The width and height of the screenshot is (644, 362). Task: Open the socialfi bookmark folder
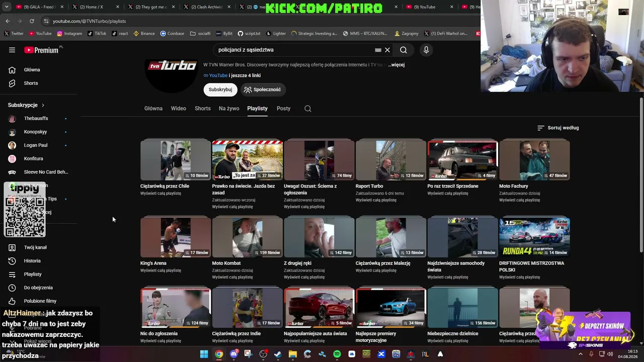200,34
